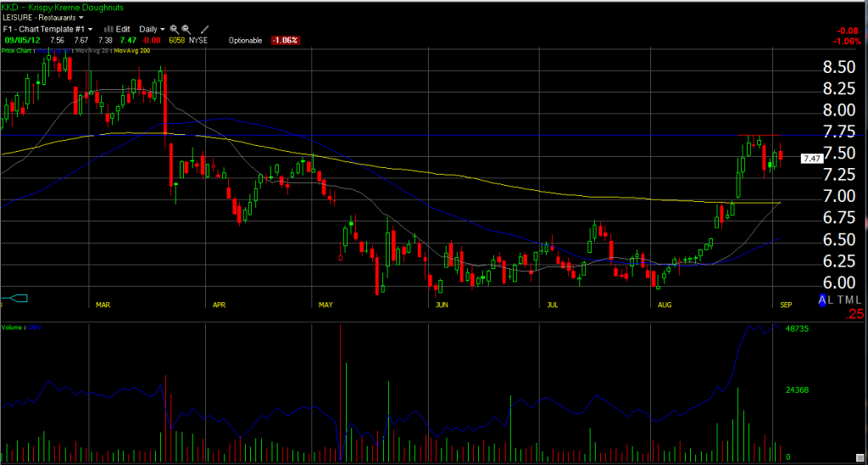This screenshot has height=465, width=868.
Task: Click the MovAvg 20 legend label
Action: tap(92, 50)
